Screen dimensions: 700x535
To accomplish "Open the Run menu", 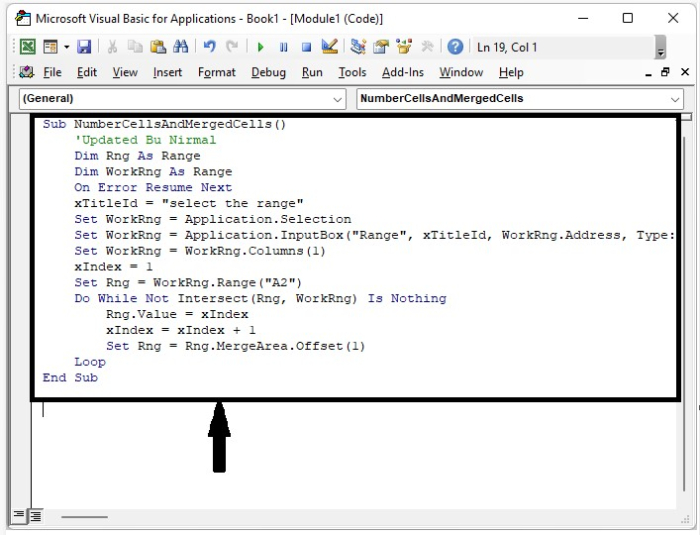I will point(312,72).
